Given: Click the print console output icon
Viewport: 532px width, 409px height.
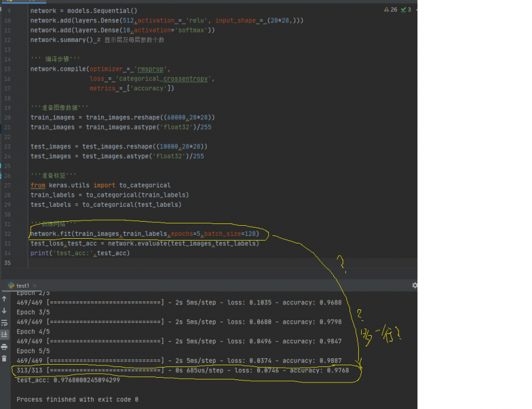Looking at the screenshot, I should coord(5,346).
